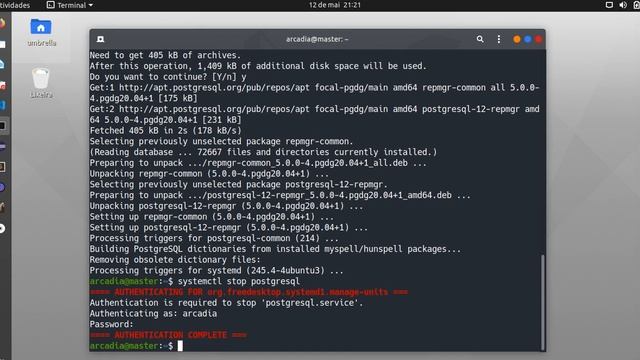This screenshot has width=640, height=360.
Task: Click the 'Fetched 405 kB in 2s (178 kB/s)' line
Action: click(x=165, y=131)
